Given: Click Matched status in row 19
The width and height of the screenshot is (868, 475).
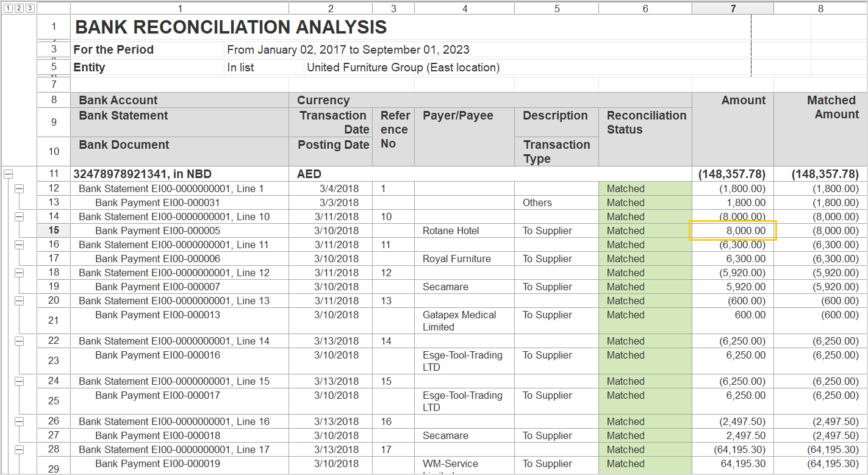Looking at the screenshot, I should (x=645, y=287).
